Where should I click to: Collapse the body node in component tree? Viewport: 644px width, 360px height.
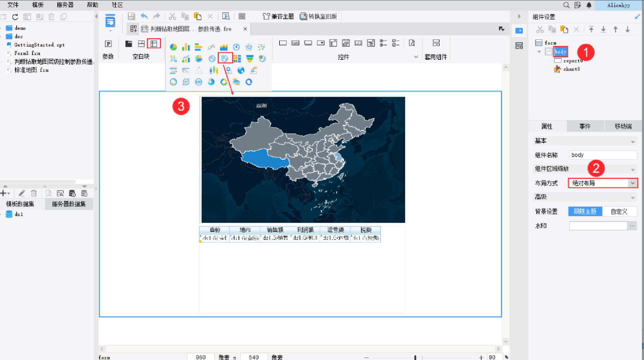[x=539, y=52]
